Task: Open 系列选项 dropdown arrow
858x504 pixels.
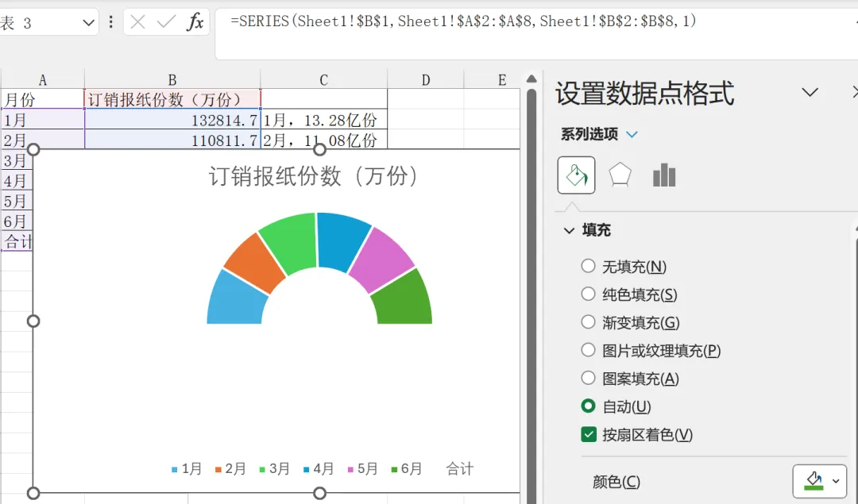Action: pyautogui.click(x=632, y=134)
